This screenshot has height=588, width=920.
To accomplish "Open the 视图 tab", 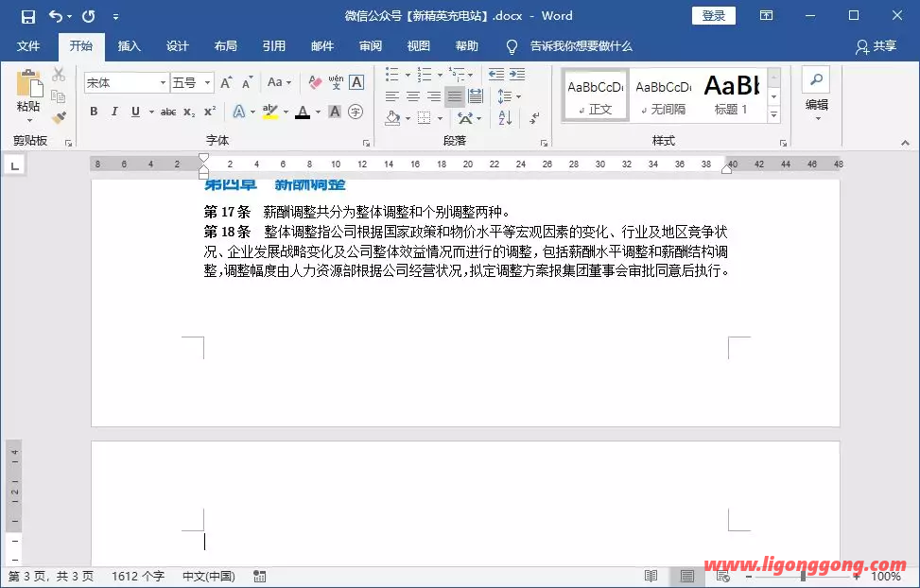I will [418, 45].
